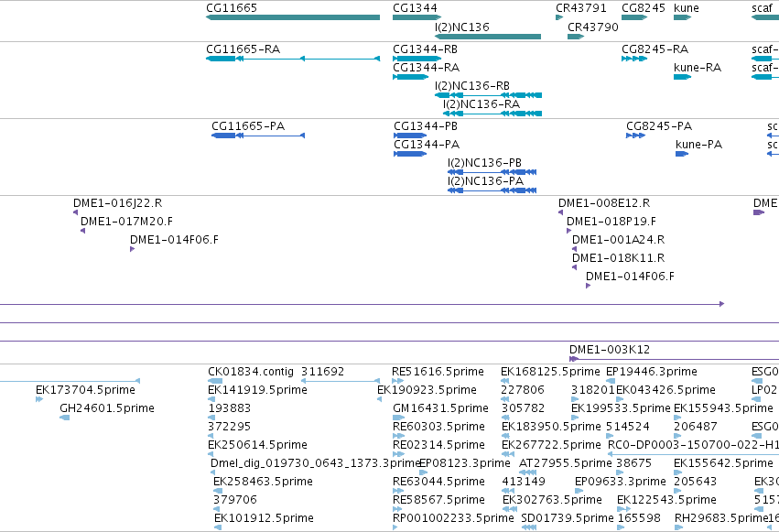Click Dmel_dig_019730_0643_1373.3prime feature
The width and height of the screenshot is (779, 532).
pos(212,472)
